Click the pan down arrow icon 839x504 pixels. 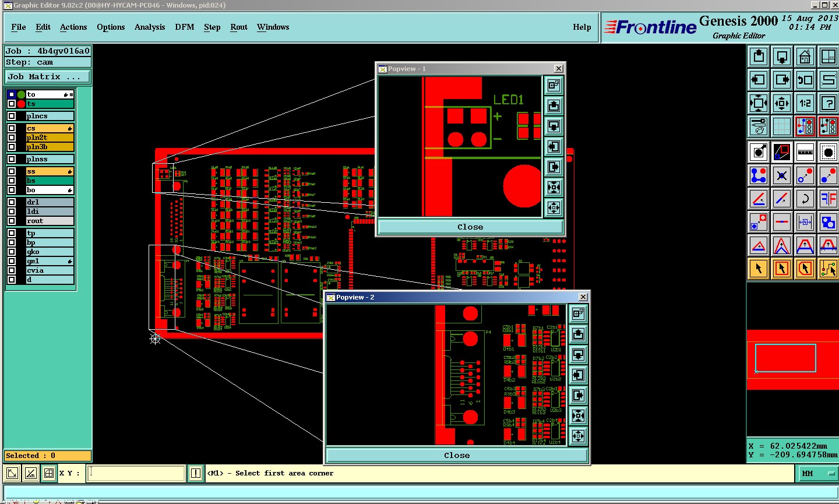(x=782, y=57)
